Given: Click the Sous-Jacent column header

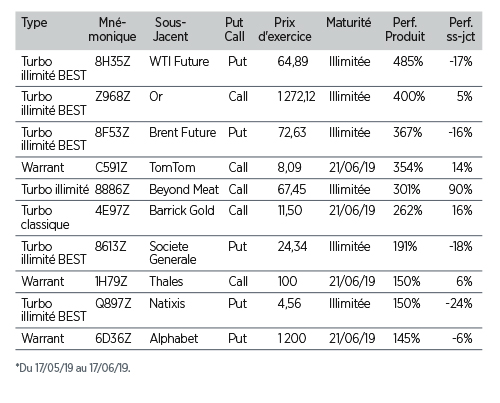Looking at the screenshot, I should (x=170, y=30).
